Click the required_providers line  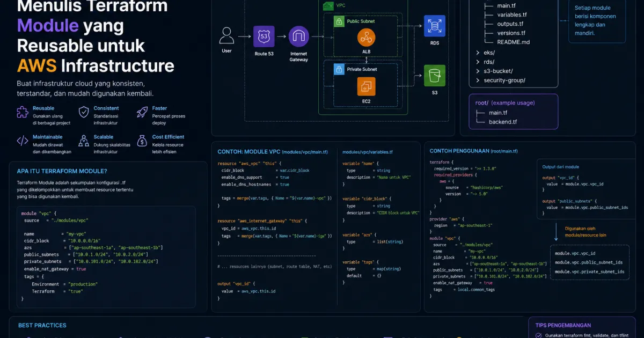click(x=455, y=175)
